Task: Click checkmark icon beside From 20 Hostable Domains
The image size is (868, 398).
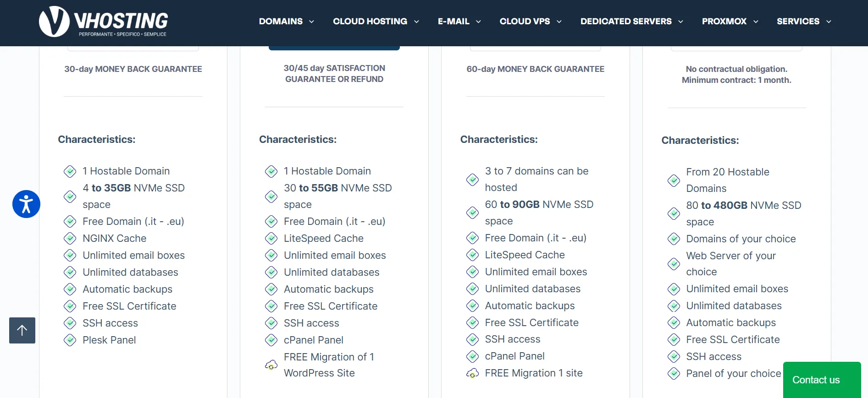Action: point(674,180)
